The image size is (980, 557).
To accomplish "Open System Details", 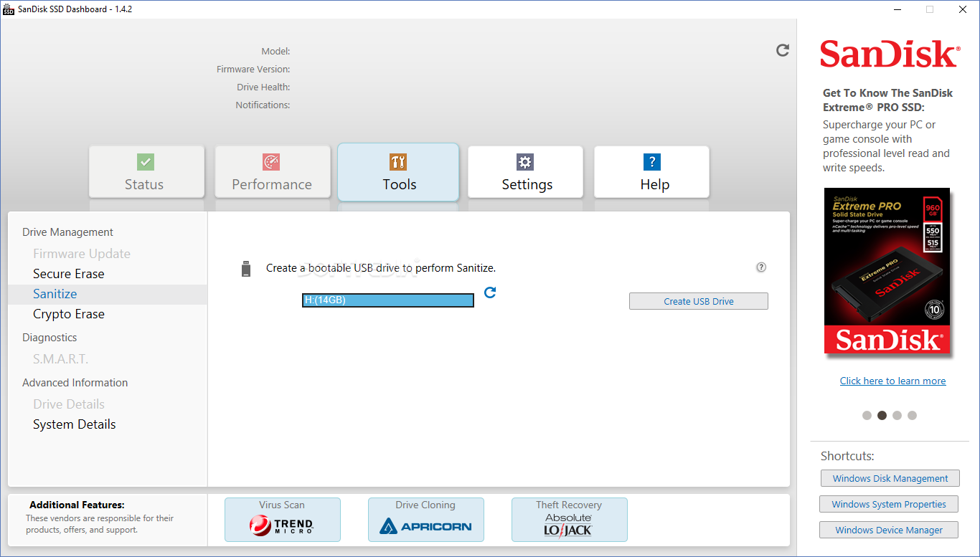I will click(75, 424).
